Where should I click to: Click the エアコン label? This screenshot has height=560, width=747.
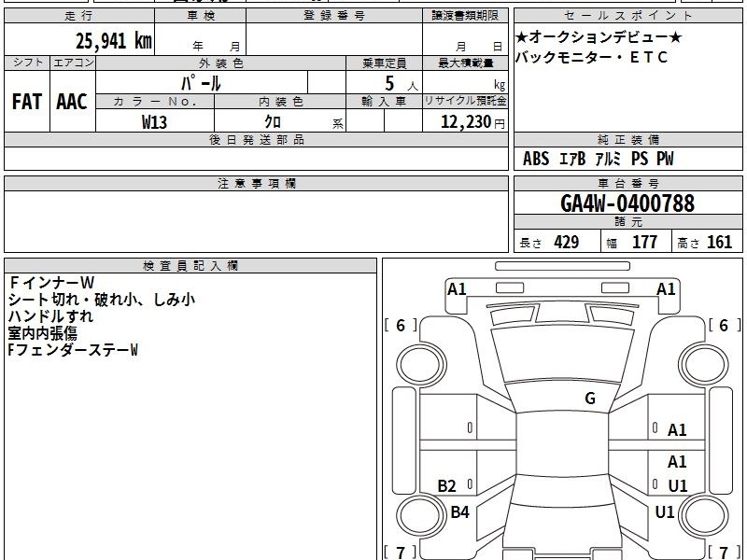73,63
